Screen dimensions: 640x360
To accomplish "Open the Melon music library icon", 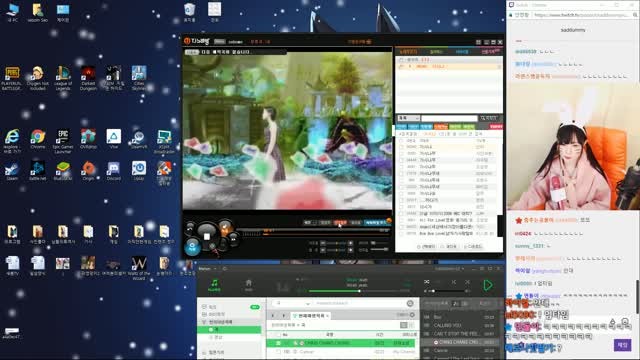I will (214, 285).
